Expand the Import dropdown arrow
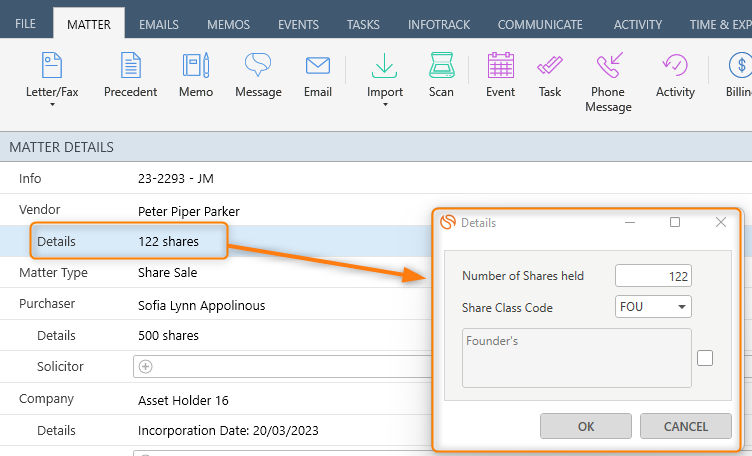Viewport: 752px width, 456px height. tap(385, 105)
